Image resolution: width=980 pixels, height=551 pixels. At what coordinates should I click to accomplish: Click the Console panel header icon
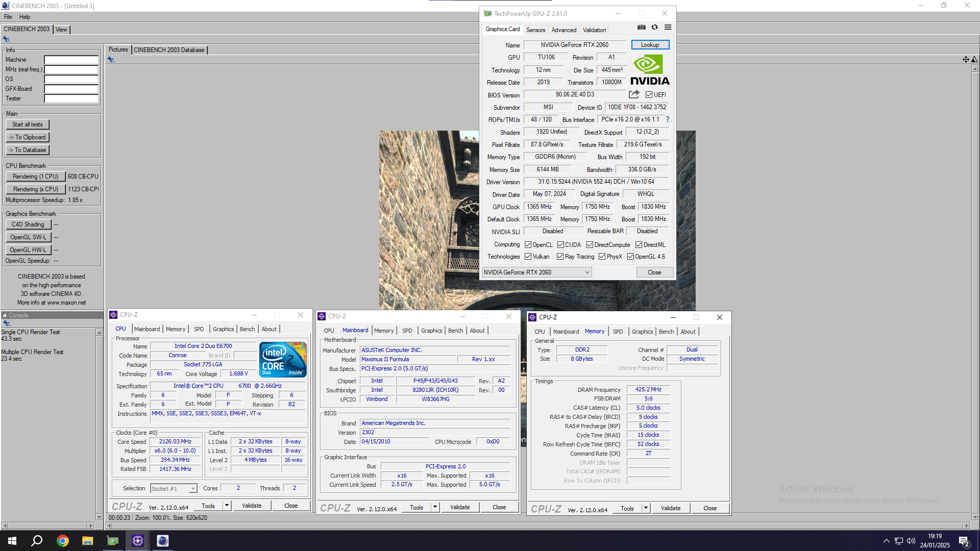pyautogui.click(x=5, y=315)
